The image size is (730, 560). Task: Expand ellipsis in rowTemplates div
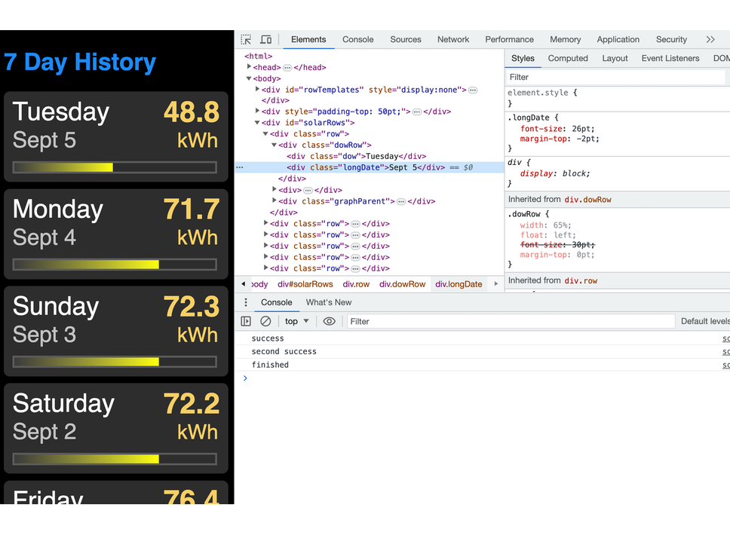click(x=473, y=90)
